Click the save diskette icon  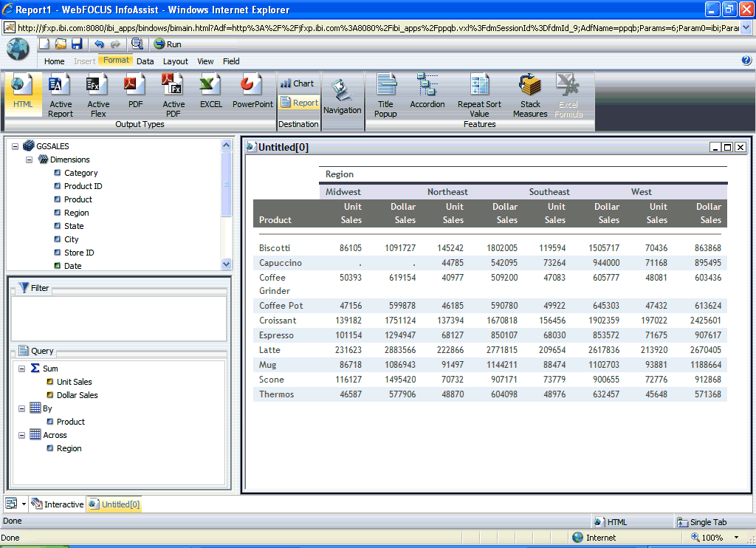point(77,44)
